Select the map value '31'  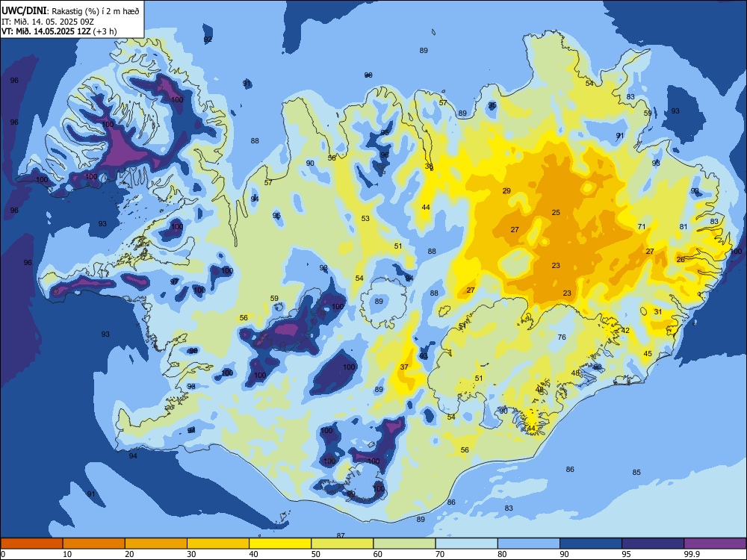click(x=658, y=311)
